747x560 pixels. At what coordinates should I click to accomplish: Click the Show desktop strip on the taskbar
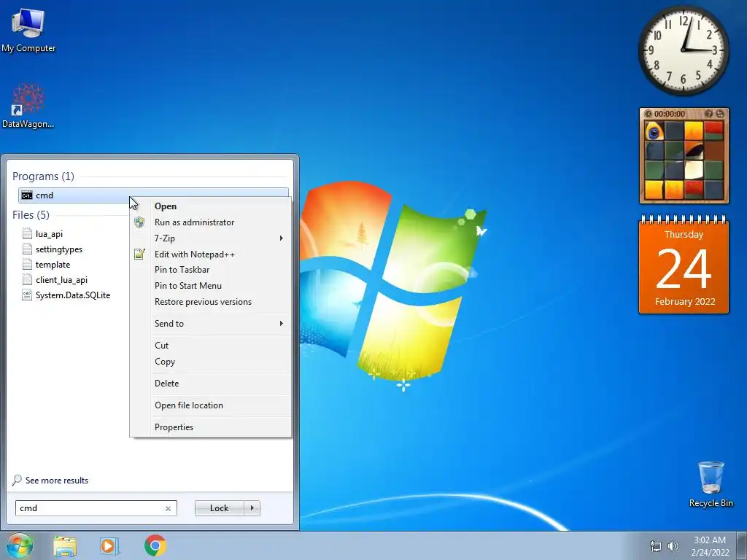coord(742,545)
